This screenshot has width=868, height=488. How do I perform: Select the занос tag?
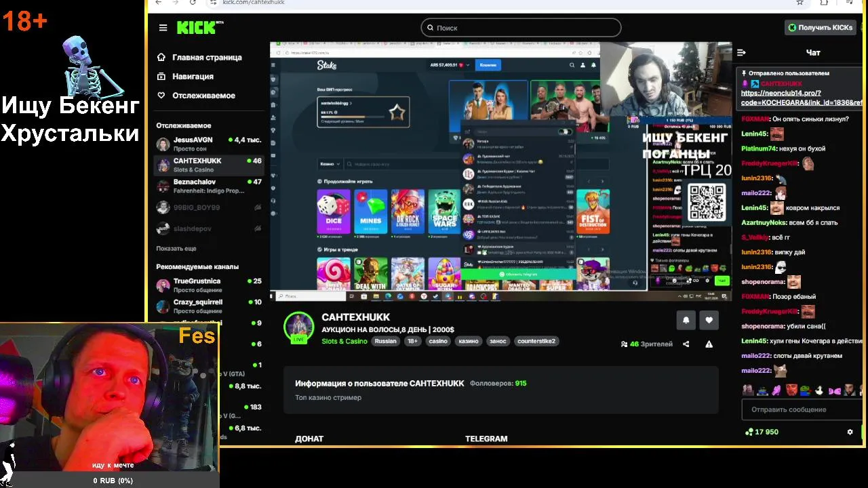click(x=498, y=341)
